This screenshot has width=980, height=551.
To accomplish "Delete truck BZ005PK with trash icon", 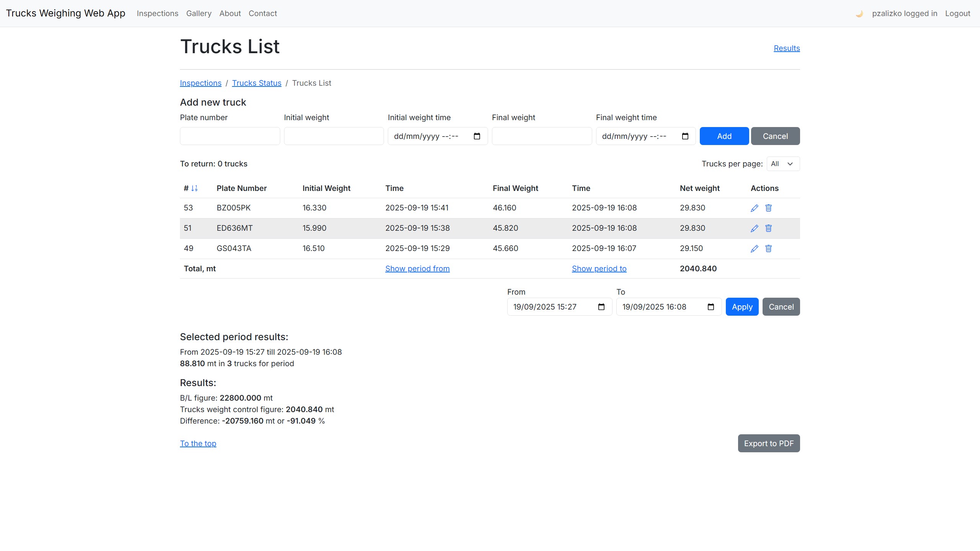I will click(768, 208).
